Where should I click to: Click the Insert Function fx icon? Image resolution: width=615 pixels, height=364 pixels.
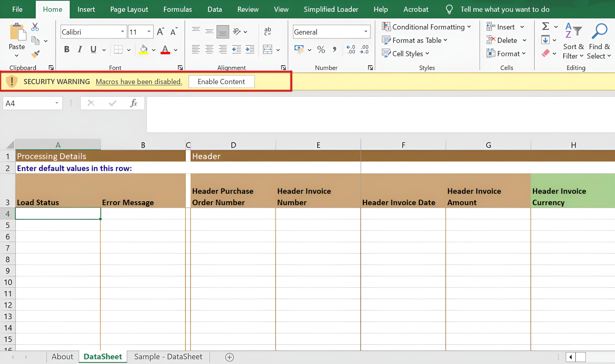(134, 103)
